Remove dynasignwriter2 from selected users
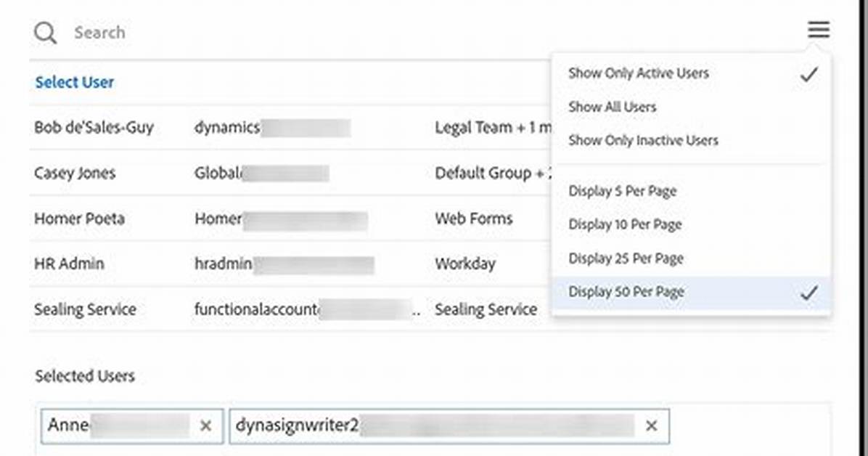The image size is (868, 456). 652,426
